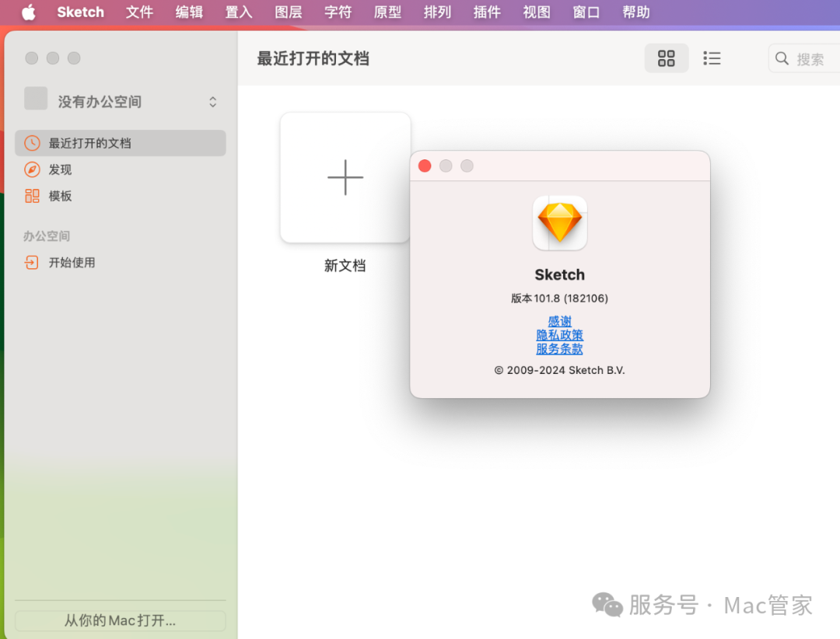Open the Apple menu
840x639 pixels.
tap(29, 12)
